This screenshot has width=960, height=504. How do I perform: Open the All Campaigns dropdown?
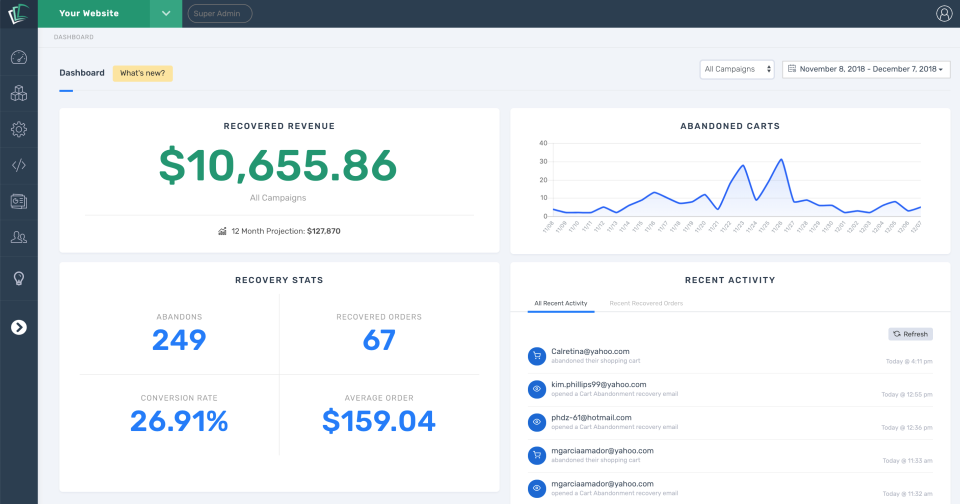[737, 69]
